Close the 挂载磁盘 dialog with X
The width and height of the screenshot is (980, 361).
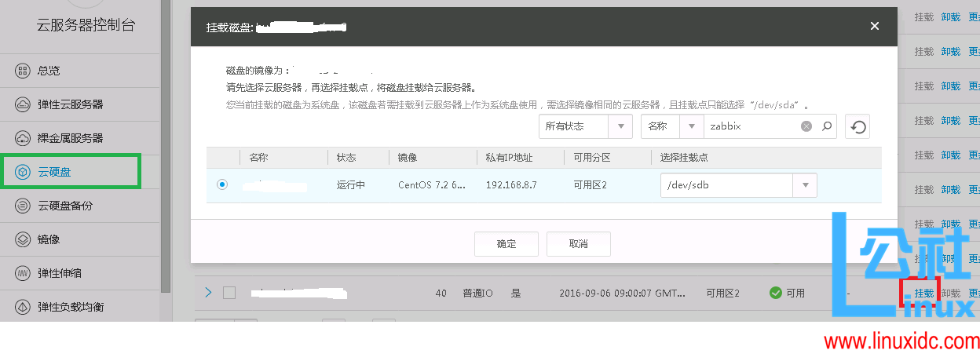tap(875, 26)
